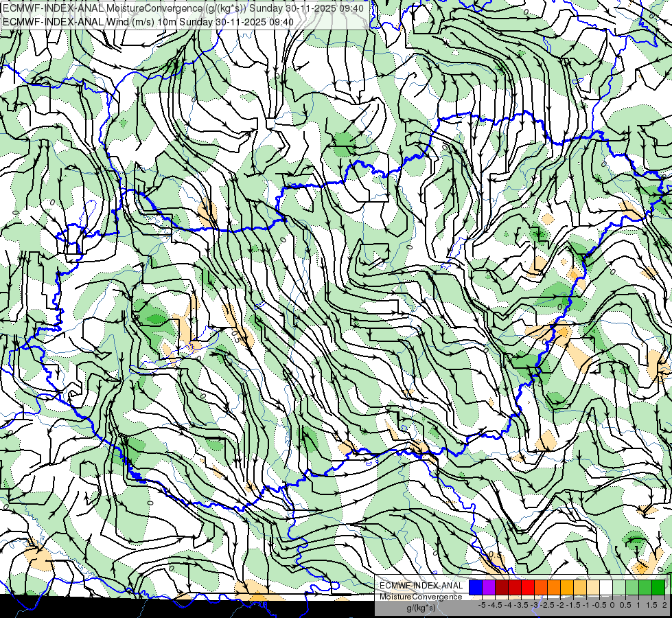This screenshot has height=618, width=672.
Task: Select the darkest green swatch ending at 2
Action: point(658,588)
